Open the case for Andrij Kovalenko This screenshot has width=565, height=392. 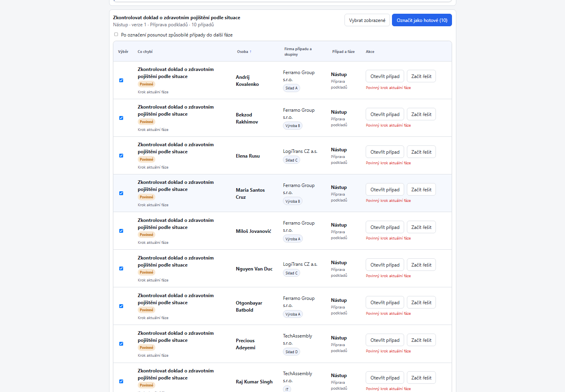pos(385,76)
